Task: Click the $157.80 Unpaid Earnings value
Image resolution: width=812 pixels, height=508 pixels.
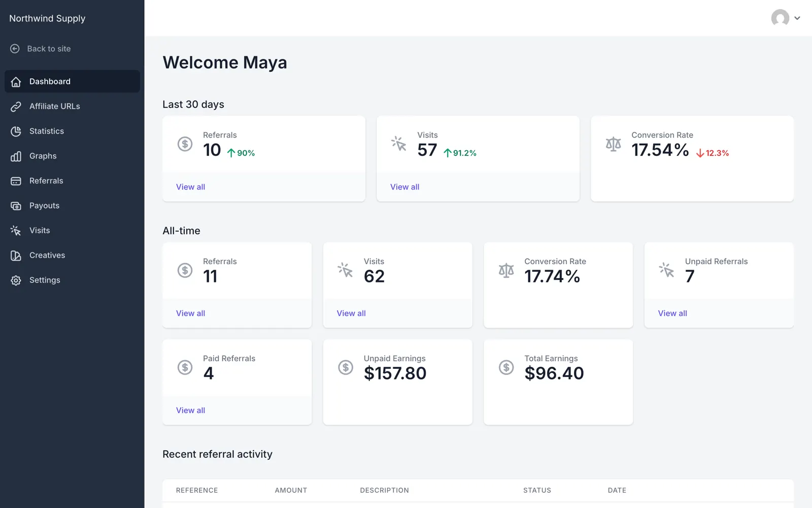Action: click(395, 373)
